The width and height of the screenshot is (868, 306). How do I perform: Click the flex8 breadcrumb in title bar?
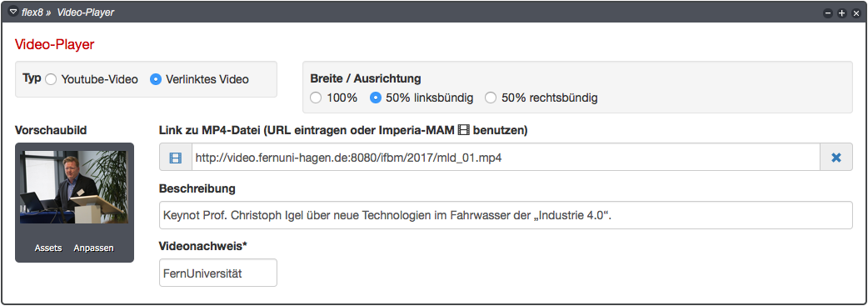click(x=32, y=13)
